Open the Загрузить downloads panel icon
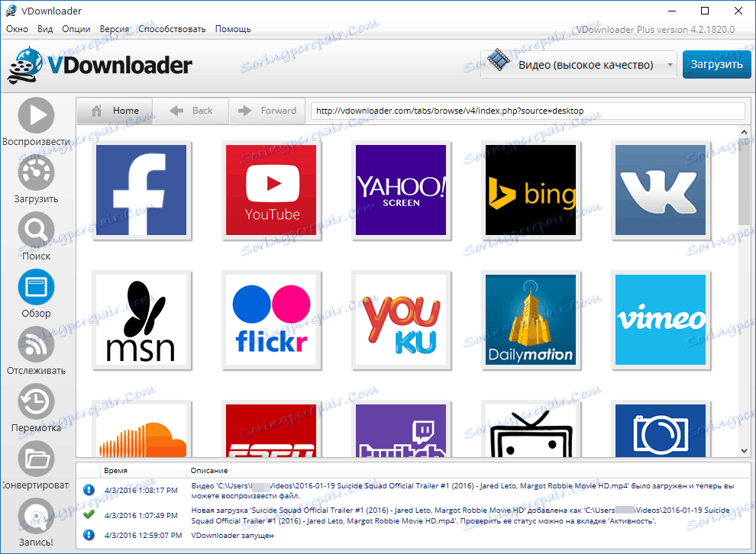 [x=36, y=173]
